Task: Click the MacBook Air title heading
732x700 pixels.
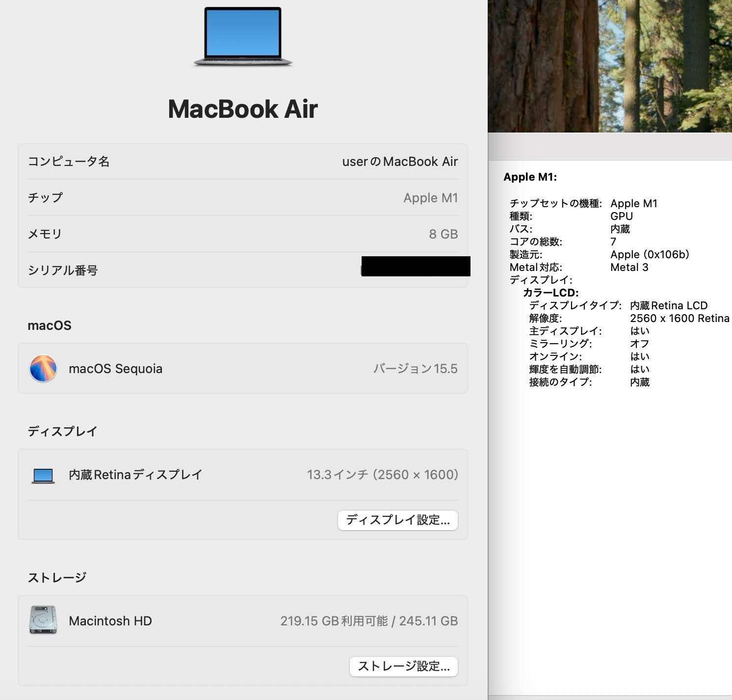Action: [x=243, y=109]
